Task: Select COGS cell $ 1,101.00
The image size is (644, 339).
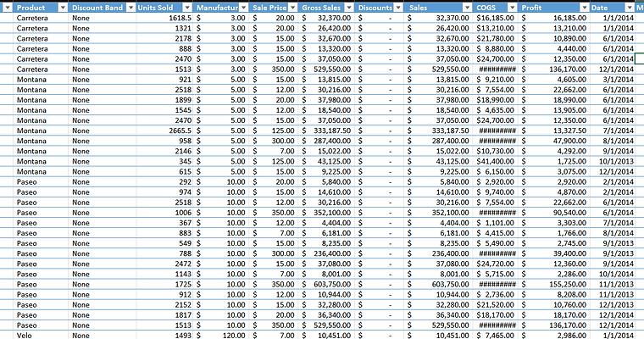Action: [496, 223]
